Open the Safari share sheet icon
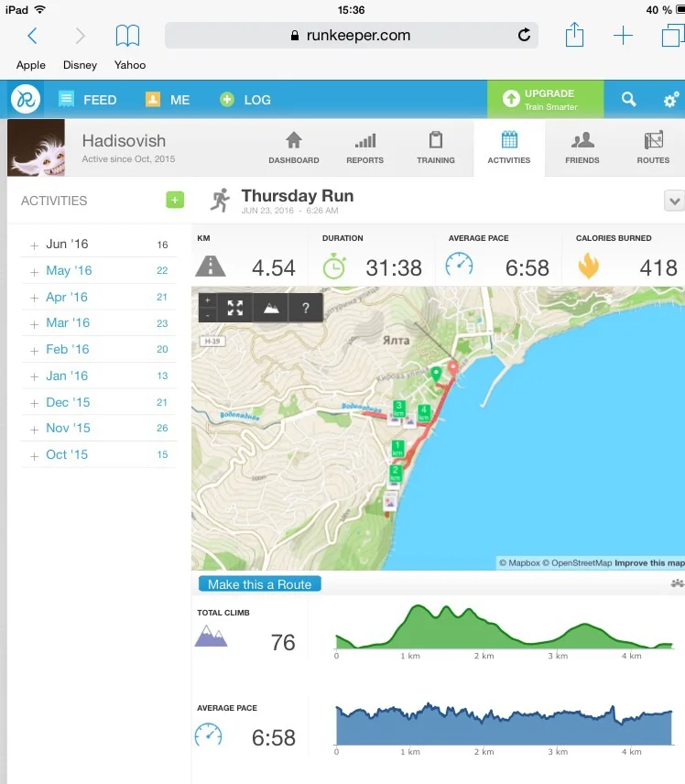 [574, 35]
